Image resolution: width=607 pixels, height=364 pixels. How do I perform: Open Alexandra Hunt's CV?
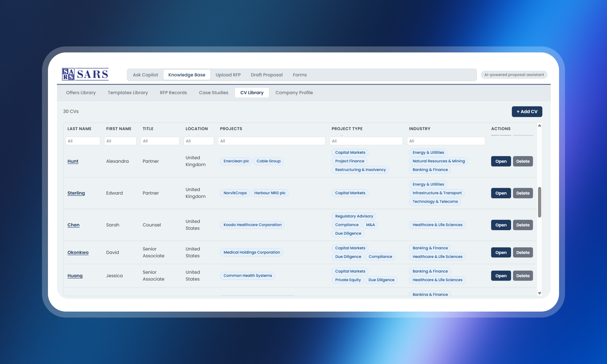pos(501,161)
